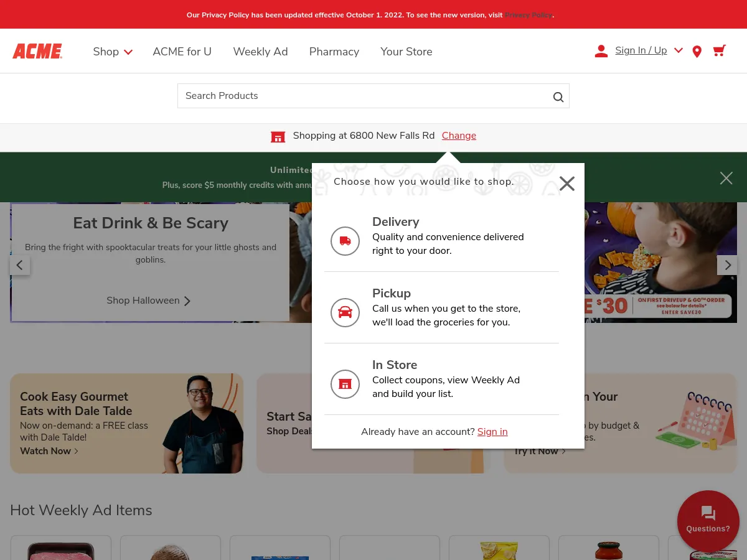Select the Delivery truck icon
Viewport: 747px width, 560px height.
coord(345,241)
